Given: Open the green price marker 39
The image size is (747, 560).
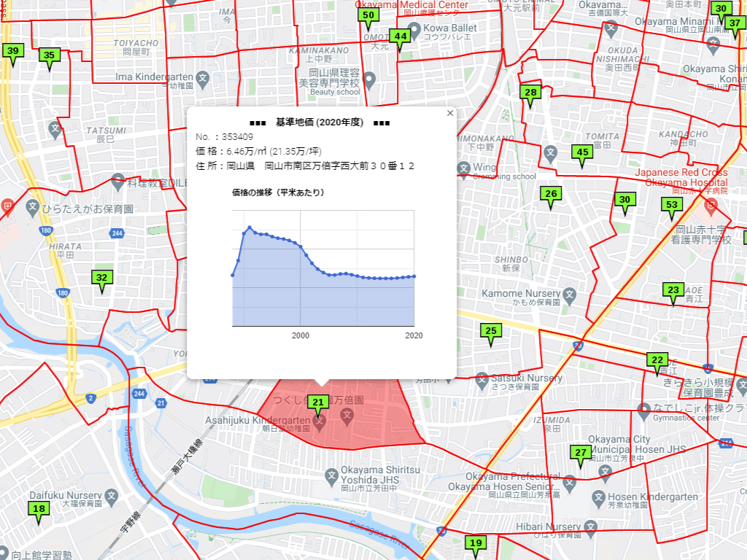Looking at the screenshot, I should [x=12, y=51].
